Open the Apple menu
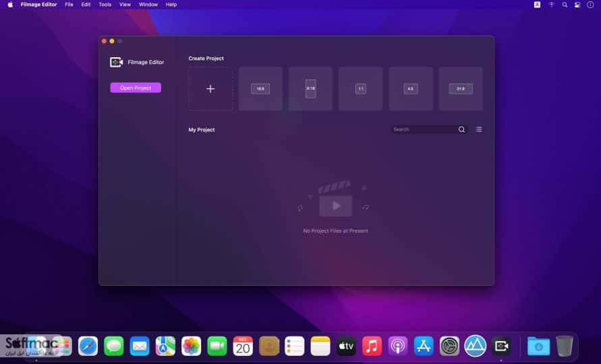Screen dimensions: 601x364 [10, 5]
